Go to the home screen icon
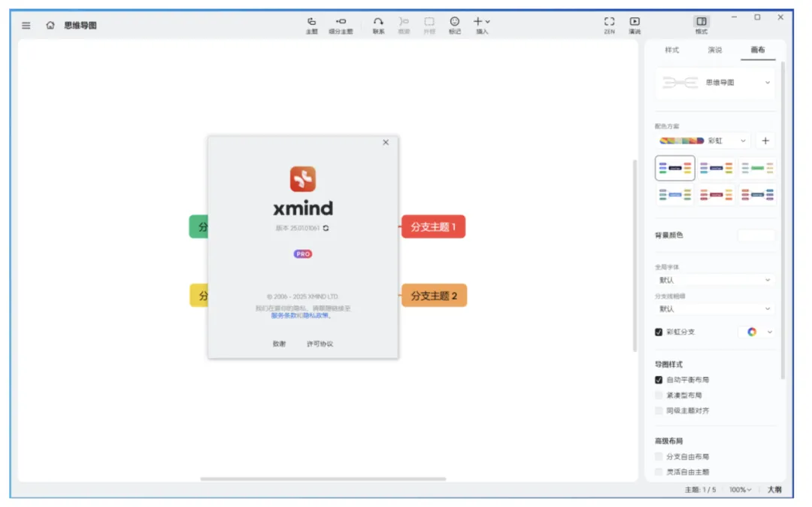The image size is (812, 507). (x=50, y=25)
